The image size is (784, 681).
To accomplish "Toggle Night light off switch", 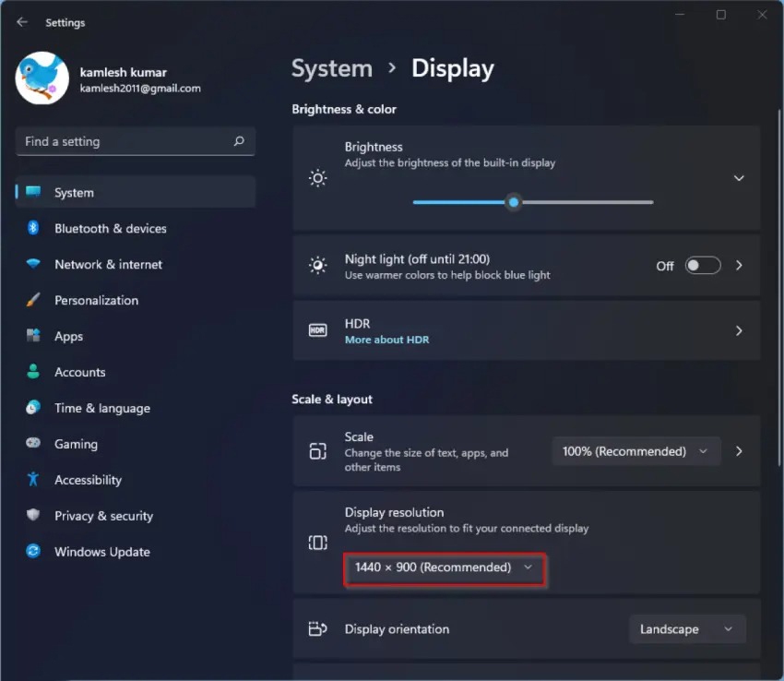I will 703,265.
